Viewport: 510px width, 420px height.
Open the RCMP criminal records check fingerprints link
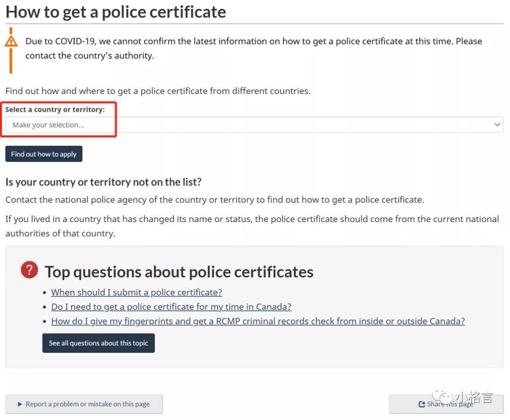258,321
